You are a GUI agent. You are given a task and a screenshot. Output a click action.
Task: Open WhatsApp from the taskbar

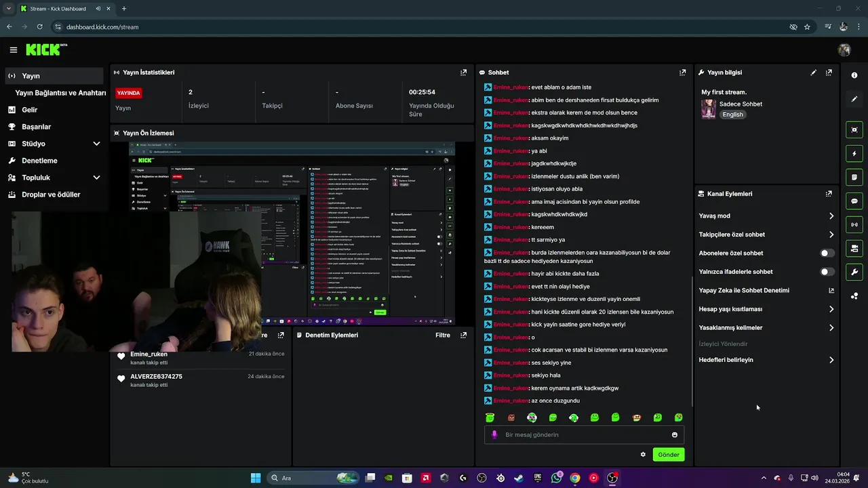[557, 478]
